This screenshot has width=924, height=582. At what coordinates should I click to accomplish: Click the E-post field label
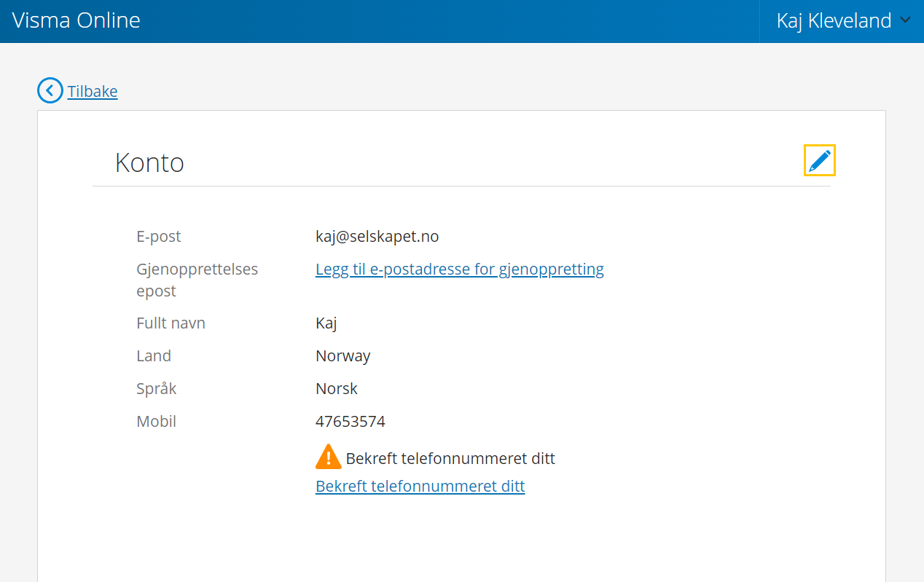[x=159, y=236]
